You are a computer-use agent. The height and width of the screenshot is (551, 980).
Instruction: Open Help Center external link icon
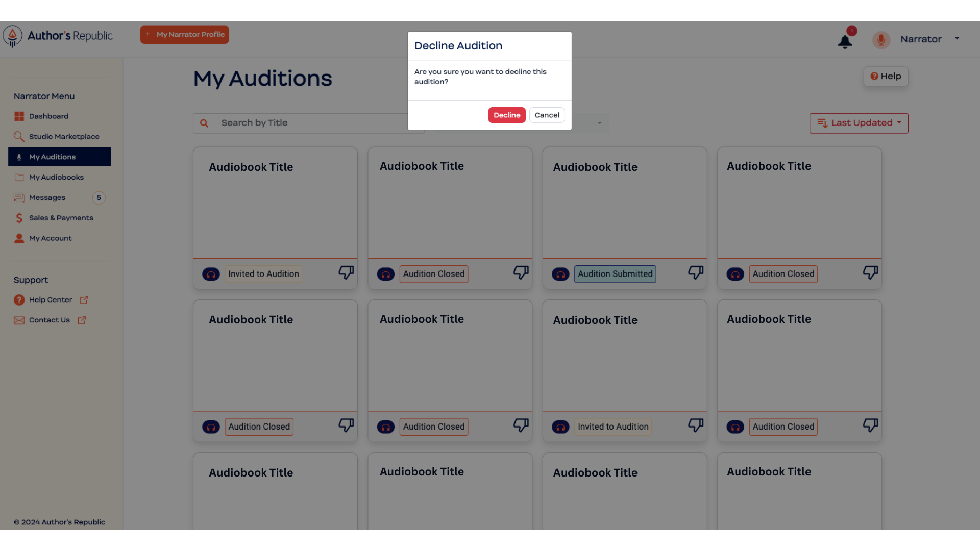coord(84,300)
